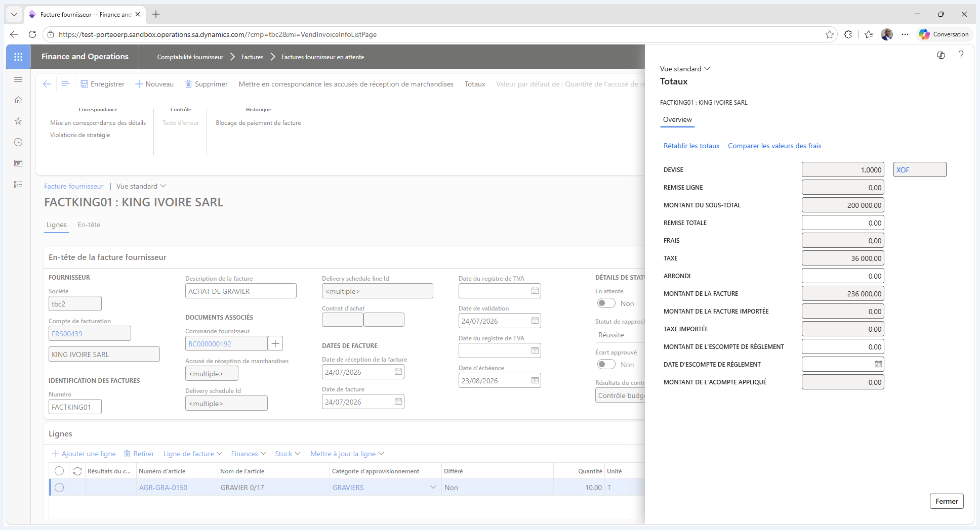Add purchase order with the plus button

click(x=275, y=344)
